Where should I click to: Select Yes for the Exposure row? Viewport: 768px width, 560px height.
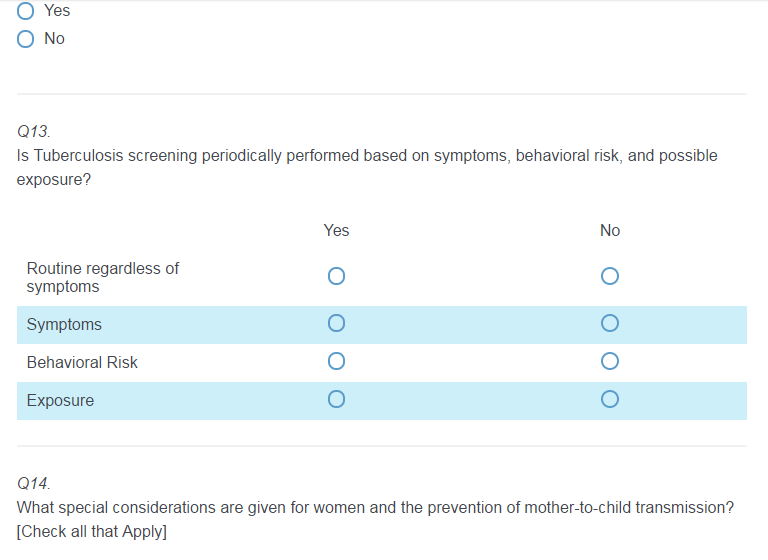(x=336, y=400)
